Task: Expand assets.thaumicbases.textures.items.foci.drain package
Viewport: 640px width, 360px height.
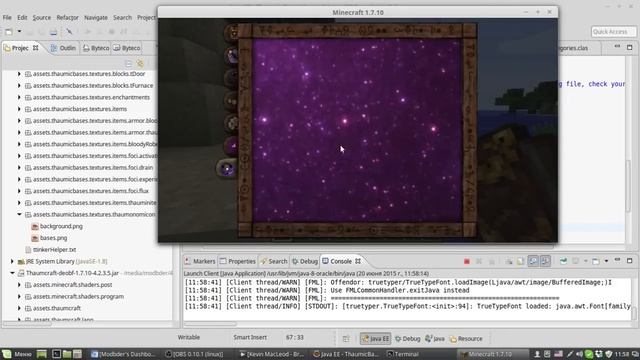Action: (x=19, y=167)
